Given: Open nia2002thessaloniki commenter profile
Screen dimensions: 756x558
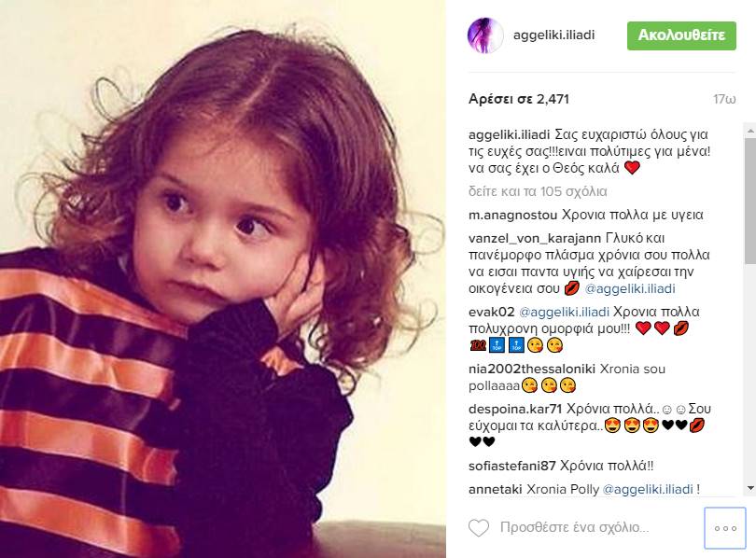Looking at the screenshot, I should [532, 370].
